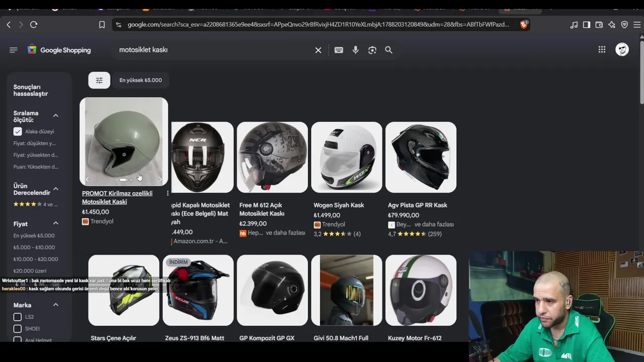Click the Free M 612 helmet thumbnail

272,157
